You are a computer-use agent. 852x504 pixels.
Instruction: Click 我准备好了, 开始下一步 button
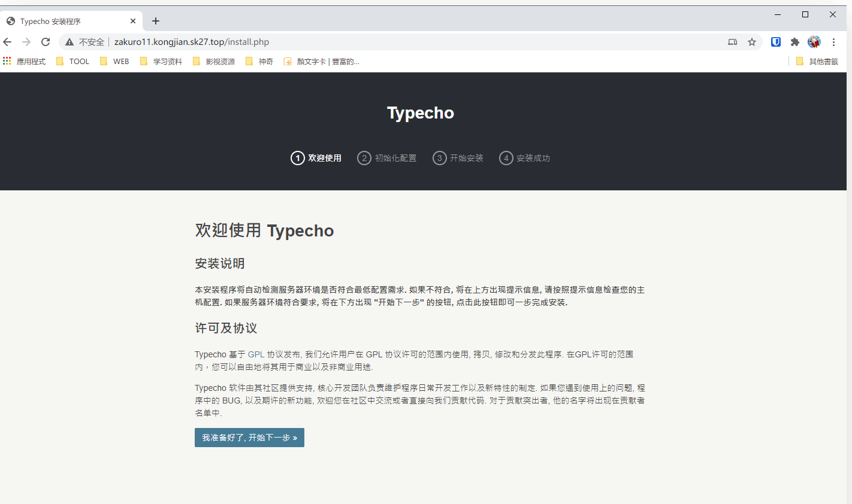[x=249, y=438]
